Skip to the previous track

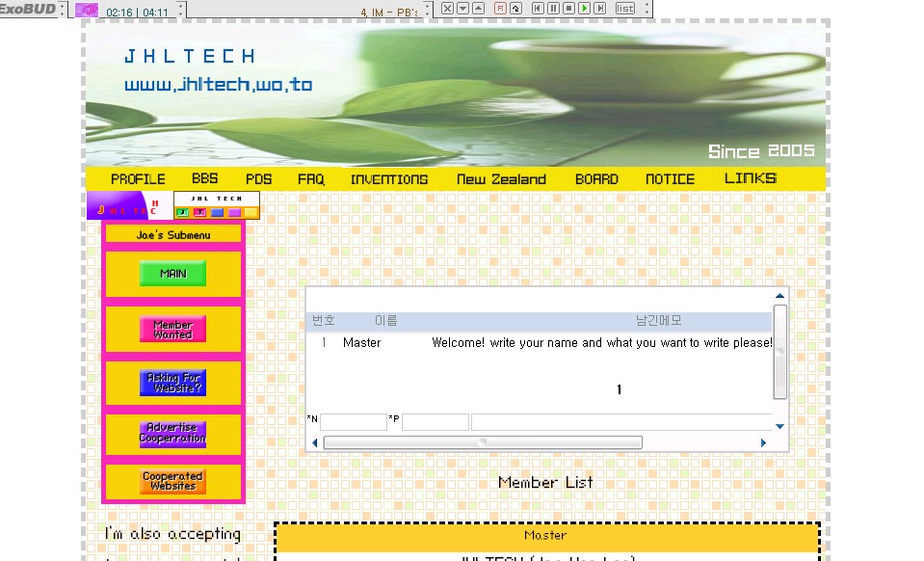539,8
